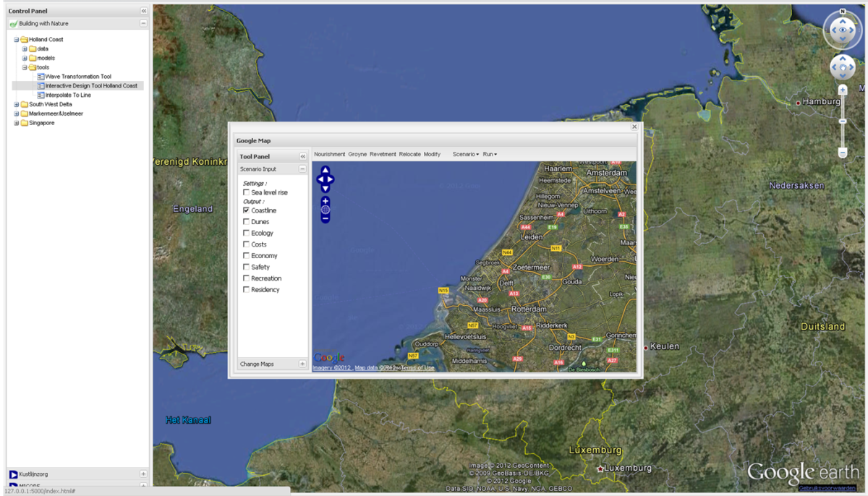Click the Building with Nature leaf icon
This screenshot has width=868, height=496.
[14, 24]
